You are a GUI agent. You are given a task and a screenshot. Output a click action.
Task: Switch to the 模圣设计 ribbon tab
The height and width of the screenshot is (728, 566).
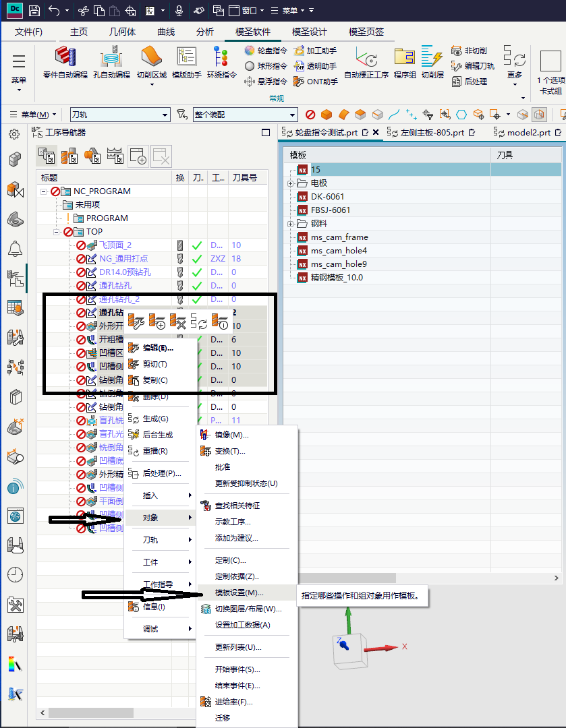pyautogui.click(x=310, y=32)
